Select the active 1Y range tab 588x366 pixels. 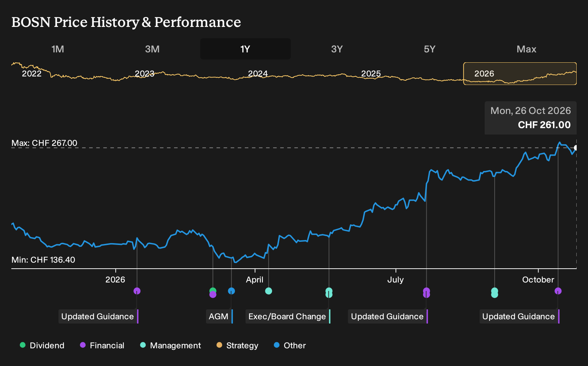246,49
